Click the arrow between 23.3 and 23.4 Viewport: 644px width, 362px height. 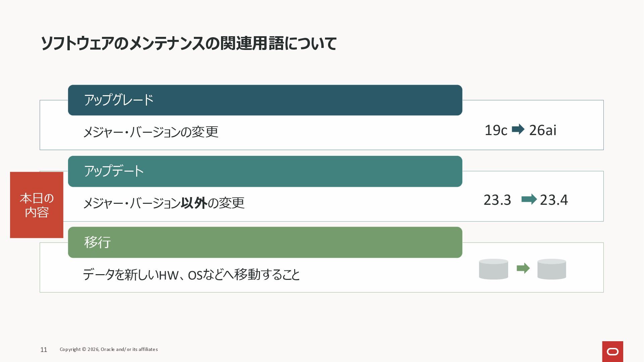tap(529, 199)
